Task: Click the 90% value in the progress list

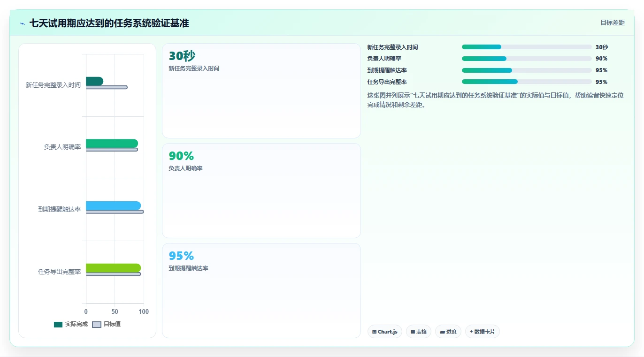Action: 601,59
